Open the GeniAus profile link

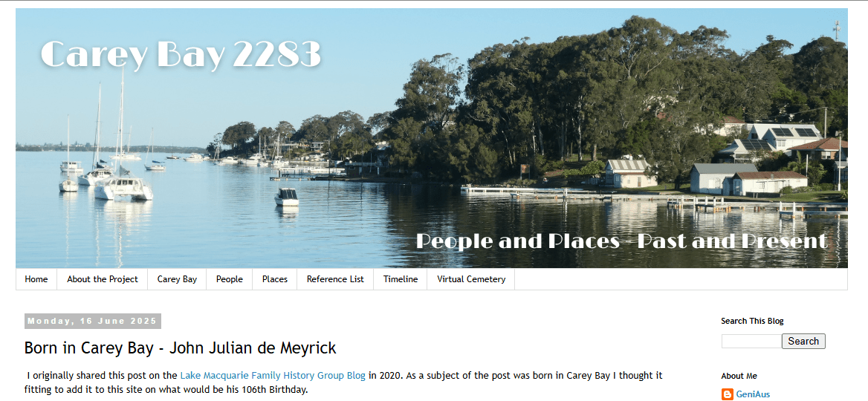[753, 394]
